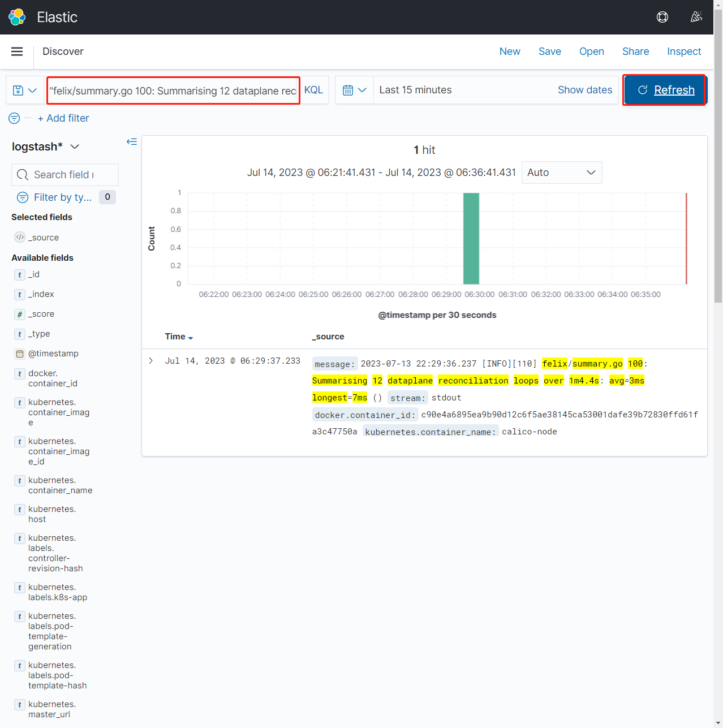This screenshot has height=728, width=723.
Task: Select the kubernetes.master_url field
Action: coord(51,709)
